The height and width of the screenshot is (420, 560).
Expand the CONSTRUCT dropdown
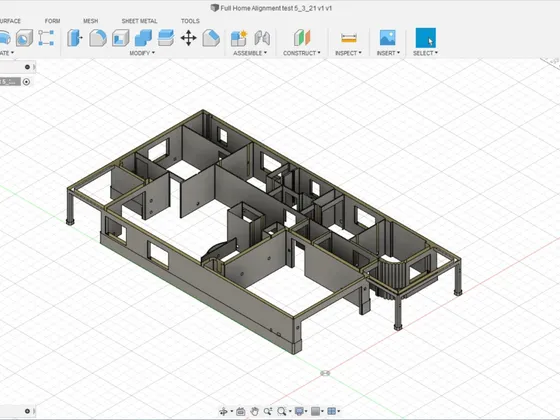[x=302, y=53]
